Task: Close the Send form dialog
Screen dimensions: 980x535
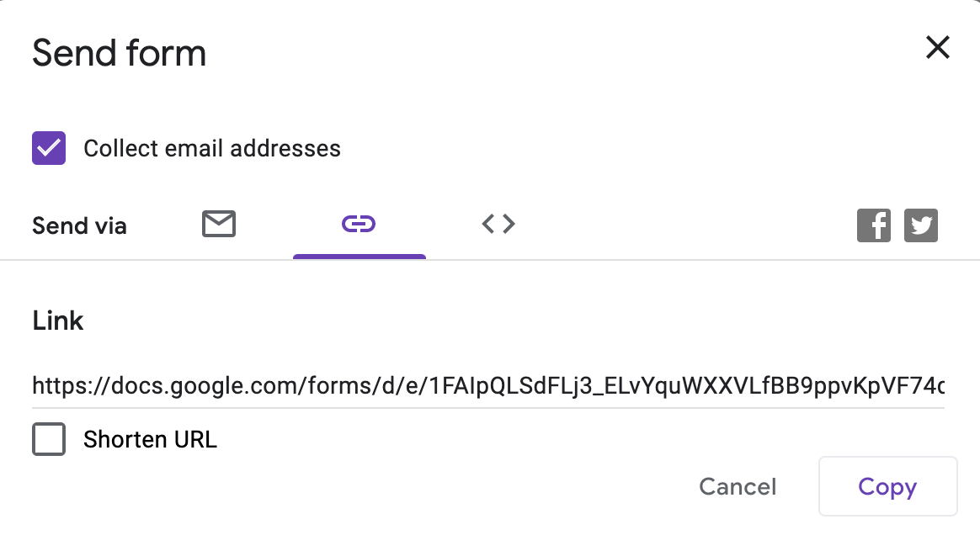Action: (x=937, y=48)
